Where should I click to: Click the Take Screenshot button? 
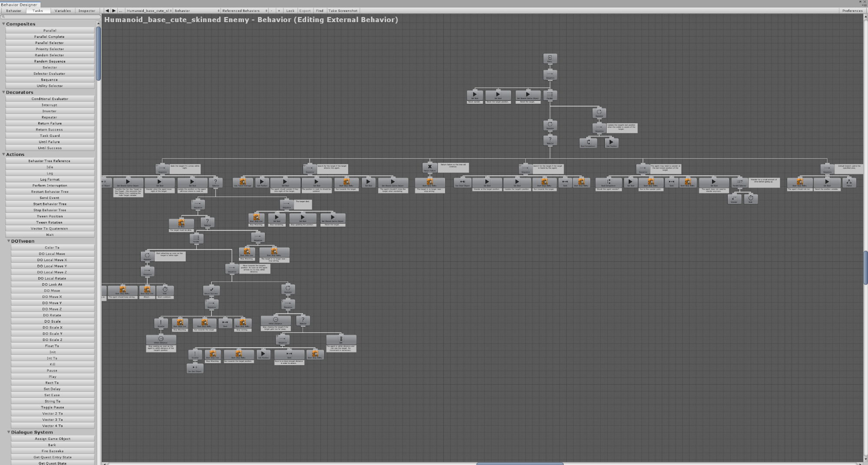pos(343,11)
